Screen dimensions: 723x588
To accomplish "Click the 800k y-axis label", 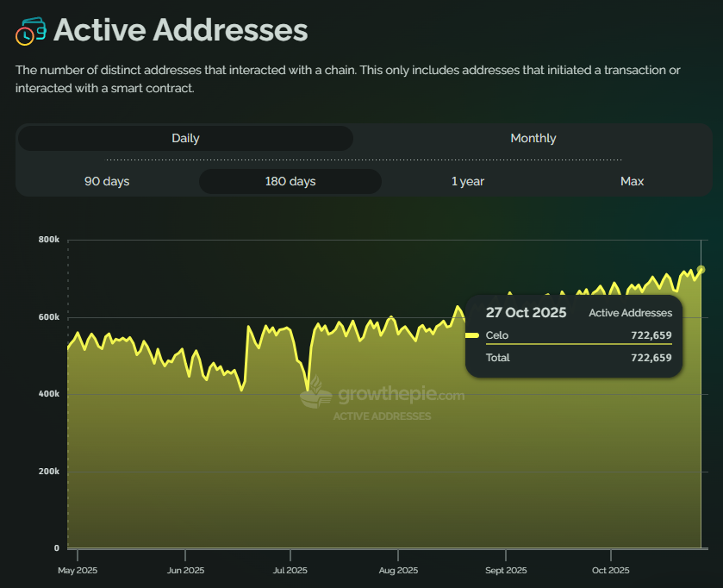I will pyautogui.click(x=49, y=240).
